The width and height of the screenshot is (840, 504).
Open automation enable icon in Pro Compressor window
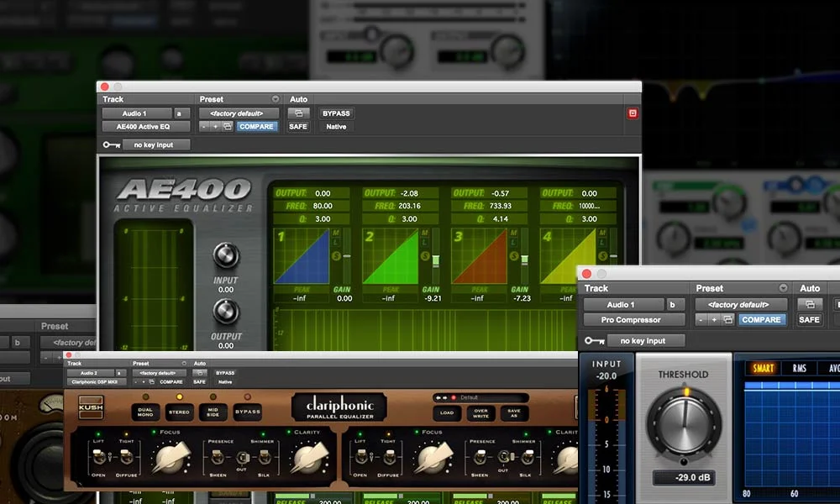[810, 304]
